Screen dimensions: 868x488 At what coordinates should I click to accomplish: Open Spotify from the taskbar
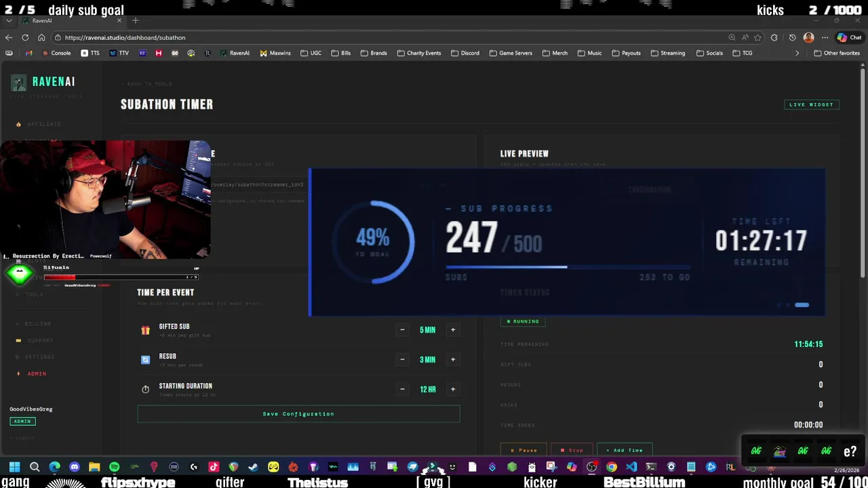point(114,467)
